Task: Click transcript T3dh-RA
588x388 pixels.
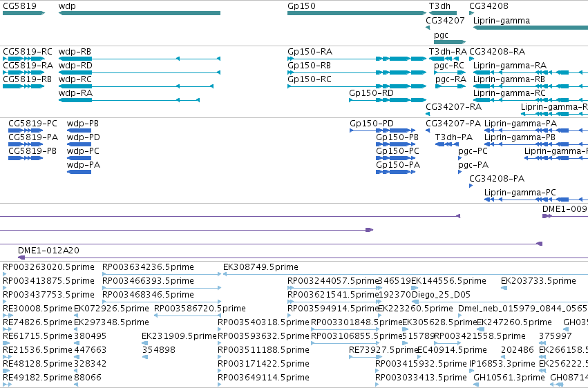Action: click(x=443, y=59)
